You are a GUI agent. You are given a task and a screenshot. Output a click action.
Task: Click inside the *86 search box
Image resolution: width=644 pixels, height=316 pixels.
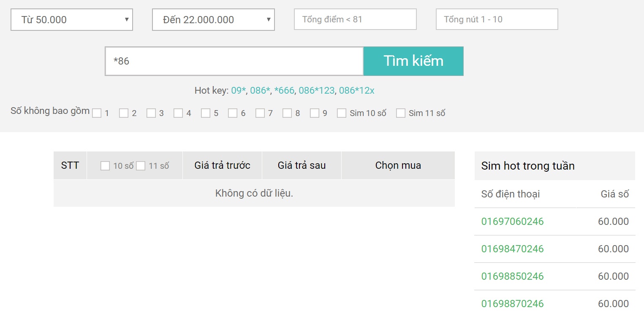coord(234,61)
